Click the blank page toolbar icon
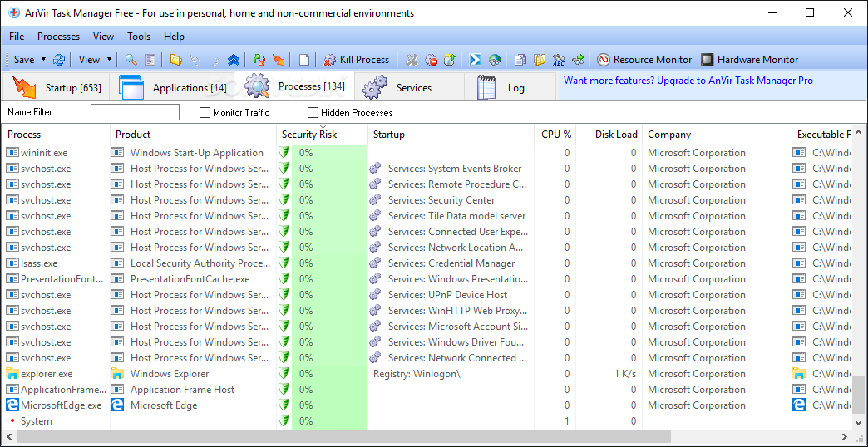Image resolution: width=868 pixels, height=447 pixels. [x=304, y=60]
